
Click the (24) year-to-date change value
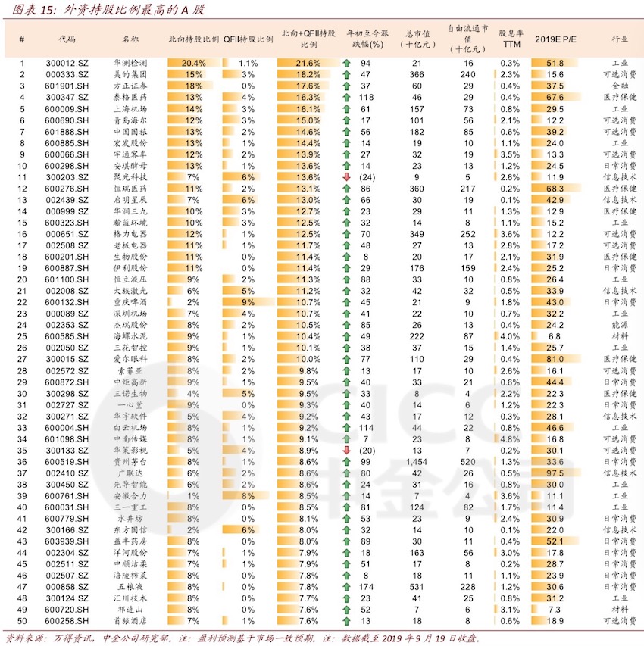coord(367,177)
